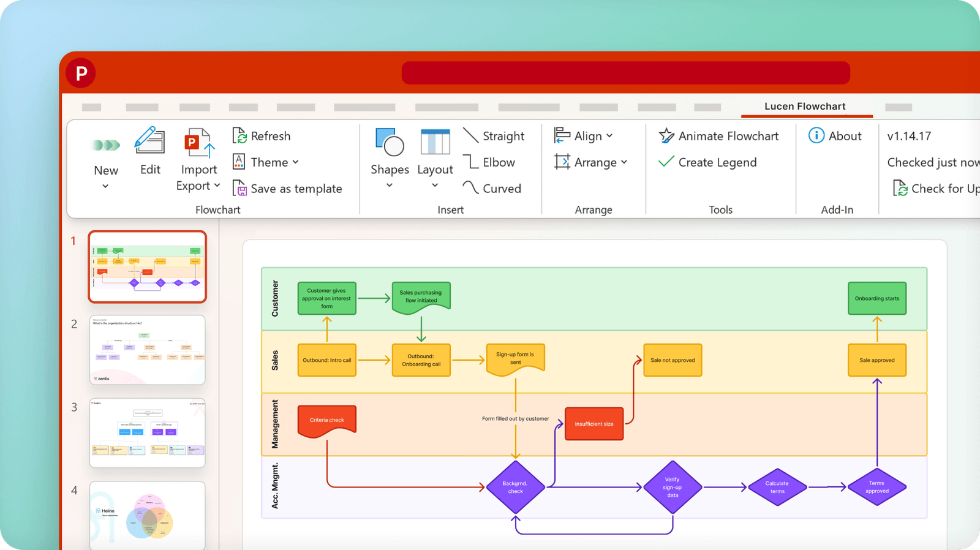Expand the Import Export dropdown arrow

click(217, 185)
